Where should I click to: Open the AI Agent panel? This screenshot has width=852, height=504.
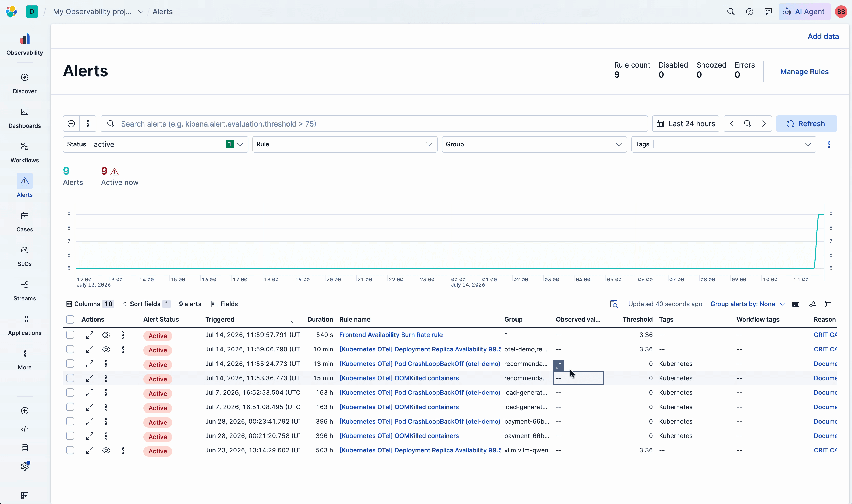click(804, 12)
